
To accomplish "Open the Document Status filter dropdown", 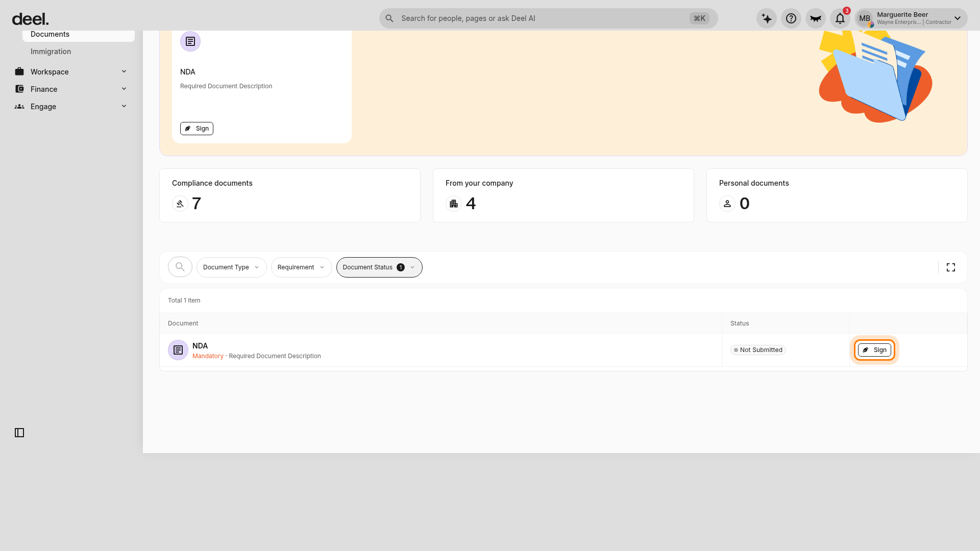I will point(379,267).
